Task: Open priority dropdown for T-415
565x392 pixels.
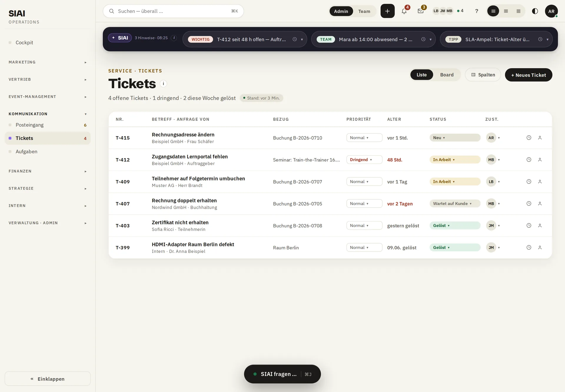Action: click(364, 138)
